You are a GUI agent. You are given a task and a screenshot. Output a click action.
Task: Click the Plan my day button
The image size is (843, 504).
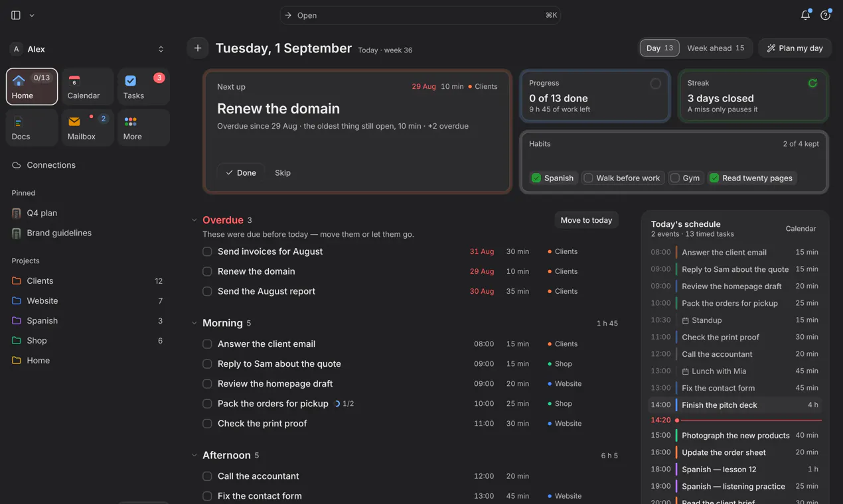click(x=795, y=48)
